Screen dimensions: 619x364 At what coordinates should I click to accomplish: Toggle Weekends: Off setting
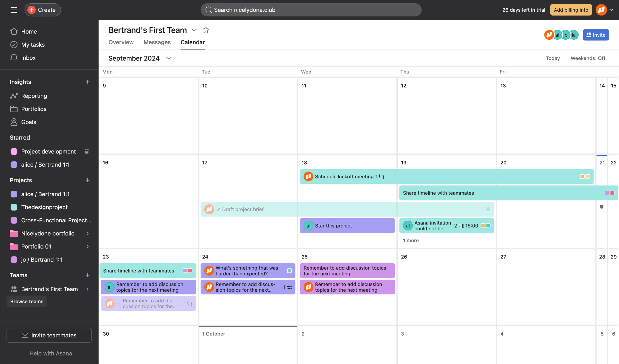click(x=588, y=58)
